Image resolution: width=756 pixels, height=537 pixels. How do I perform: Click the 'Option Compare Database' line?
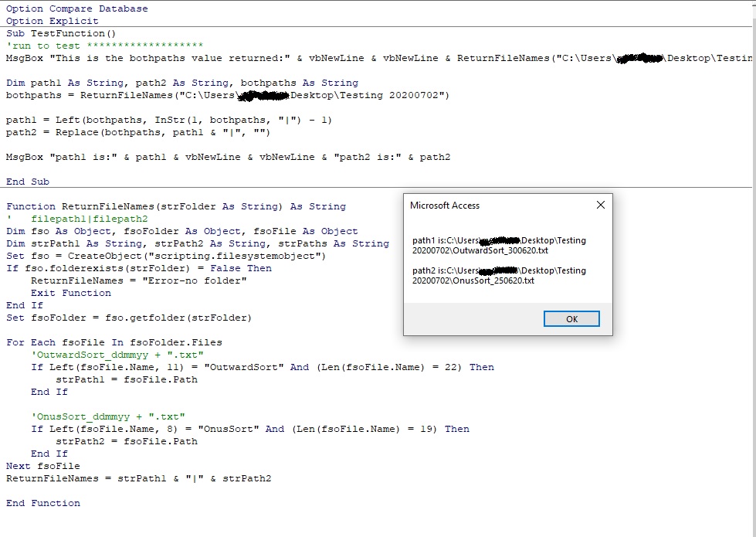click(77, 8)
